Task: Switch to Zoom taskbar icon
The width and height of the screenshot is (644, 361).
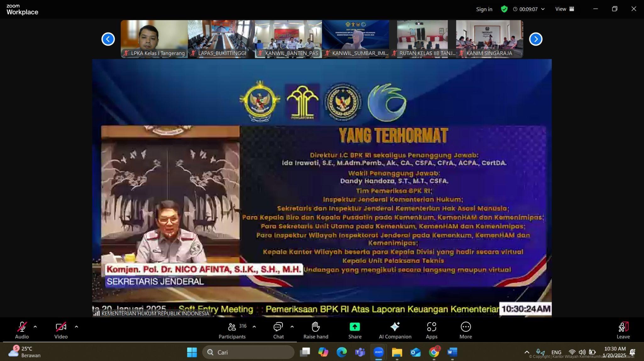Action: [379, 352]
